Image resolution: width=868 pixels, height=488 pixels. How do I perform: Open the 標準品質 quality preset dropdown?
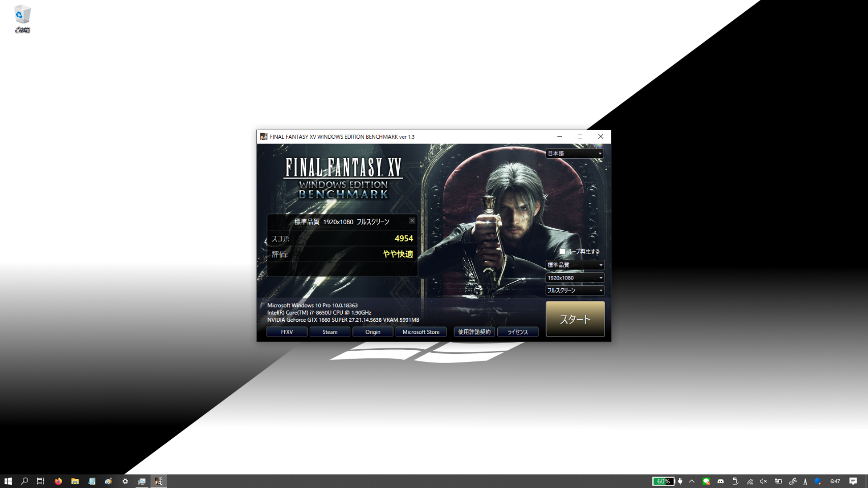click(575, 265)
